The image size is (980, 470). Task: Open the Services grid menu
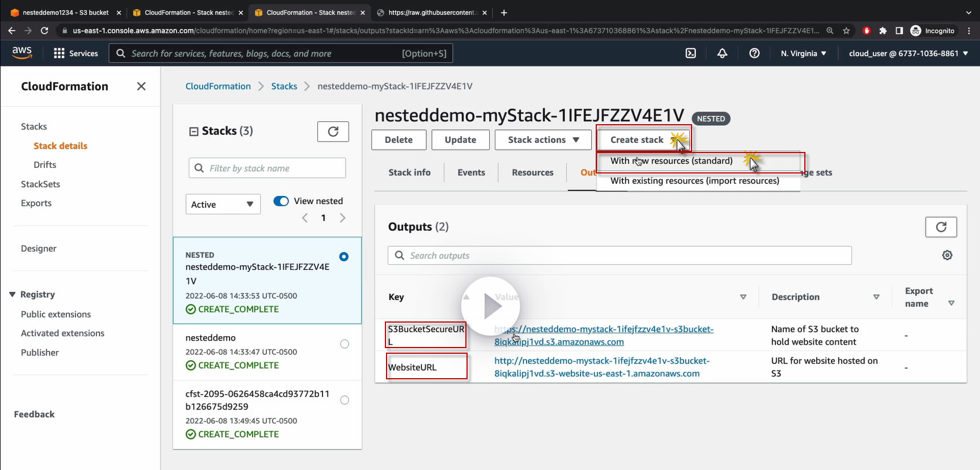click(75, 53)
